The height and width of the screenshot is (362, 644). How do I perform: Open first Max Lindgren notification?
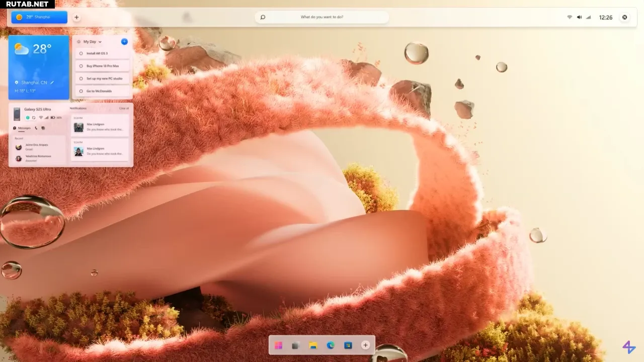pyautogui.click(x=100, y=126)
